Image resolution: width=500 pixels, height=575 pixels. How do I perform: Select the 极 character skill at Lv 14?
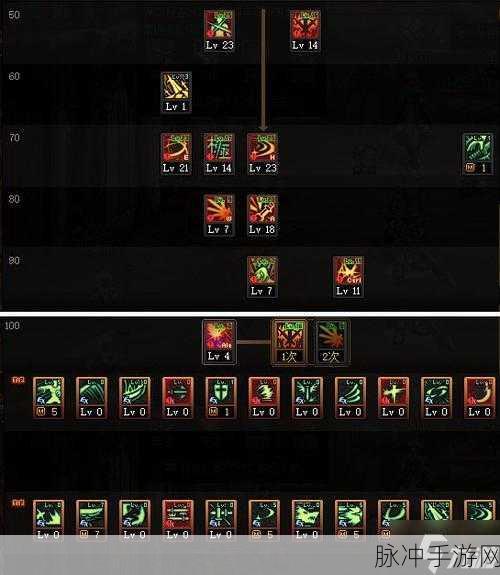tap(219, 154)
